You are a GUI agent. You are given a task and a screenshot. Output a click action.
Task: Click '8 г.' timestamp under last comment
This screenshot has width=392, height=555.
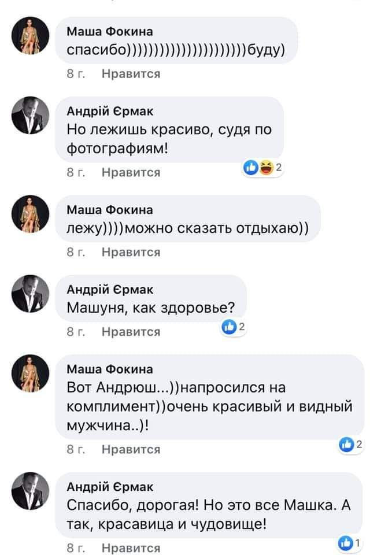[76, 547]
